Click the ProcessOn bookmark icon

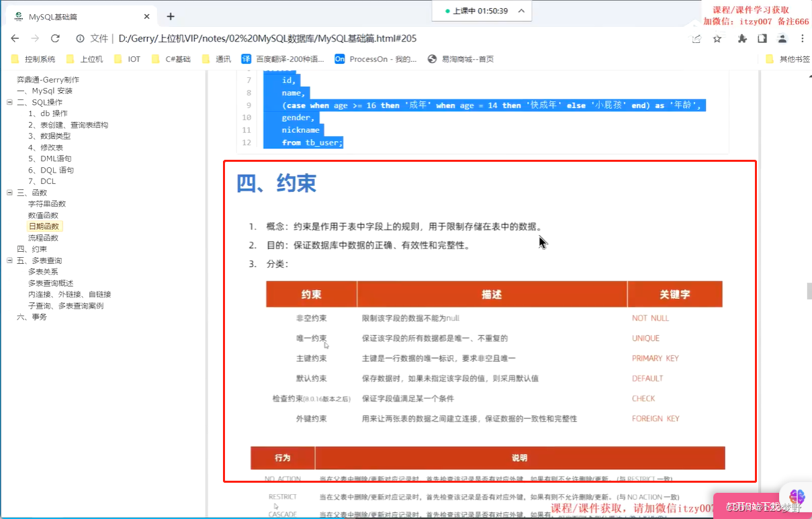[x=339, y=59]
